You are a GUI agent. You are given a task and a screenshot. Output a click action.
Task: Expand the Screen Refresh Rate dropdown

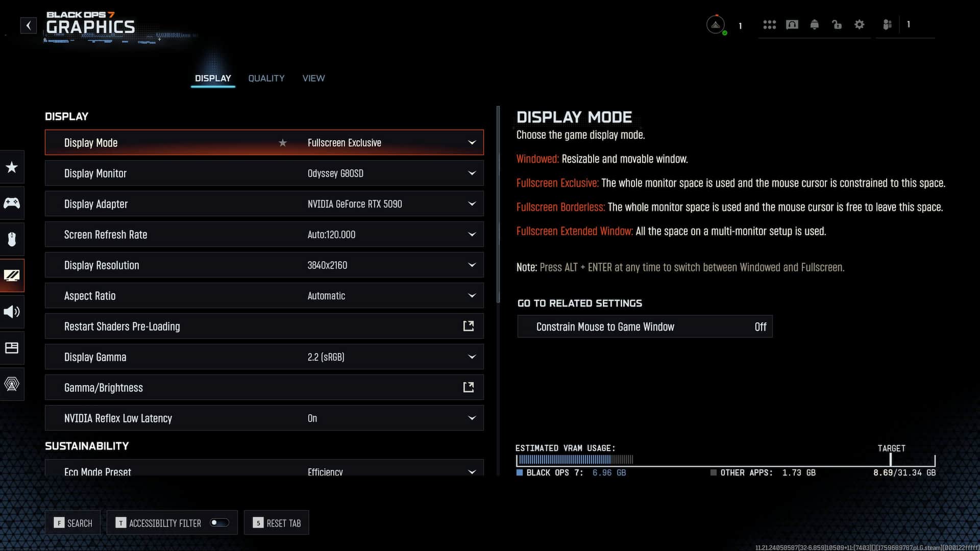(472, 235)
